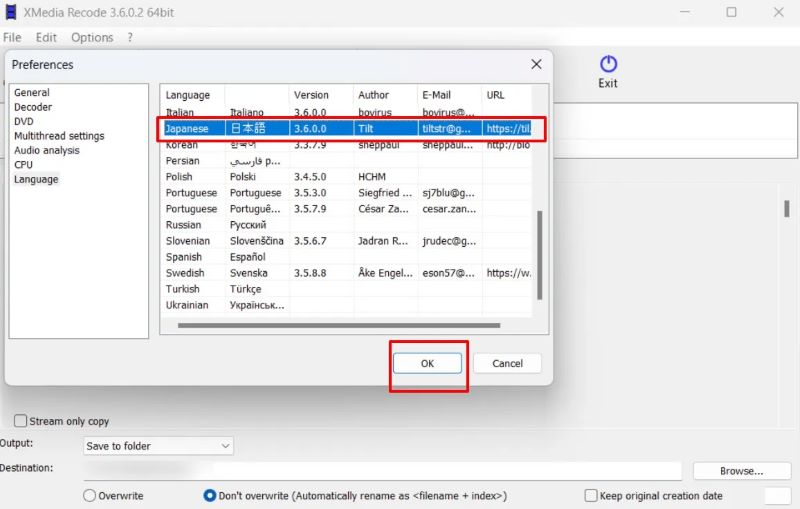Click the Exit power icon
This screenshot has height=509, width=800.
pyautogui.click(x=607, y=64)
